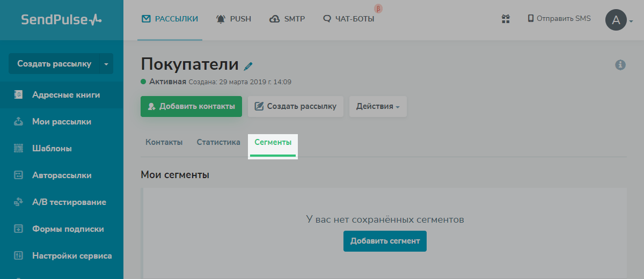Expand the user avatar account menu

(x=619, y=20)
